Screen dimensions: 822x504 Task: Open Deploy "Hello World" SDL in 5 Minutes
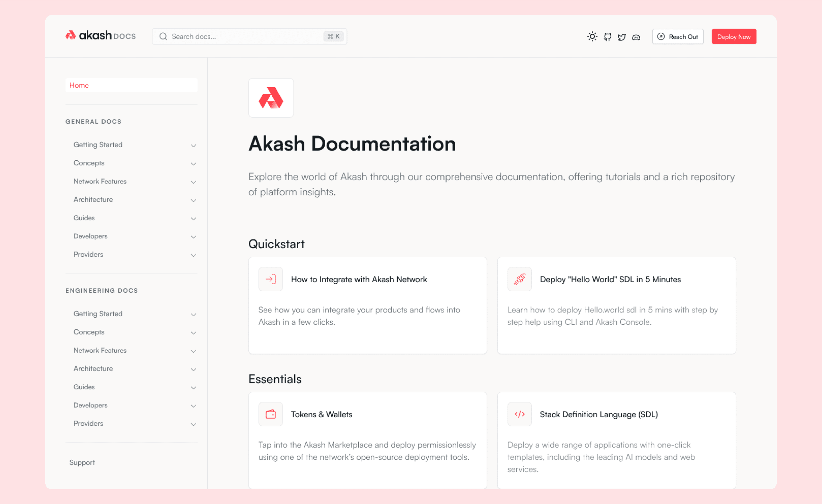click(x=610, y=279)
